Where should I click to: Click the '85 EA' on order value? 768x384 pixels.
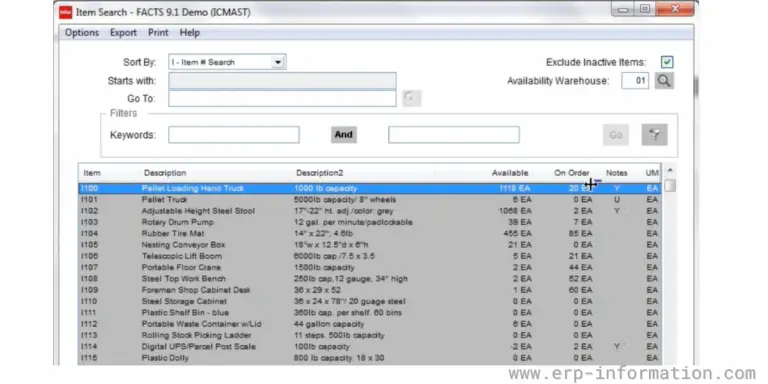point(580,234)
